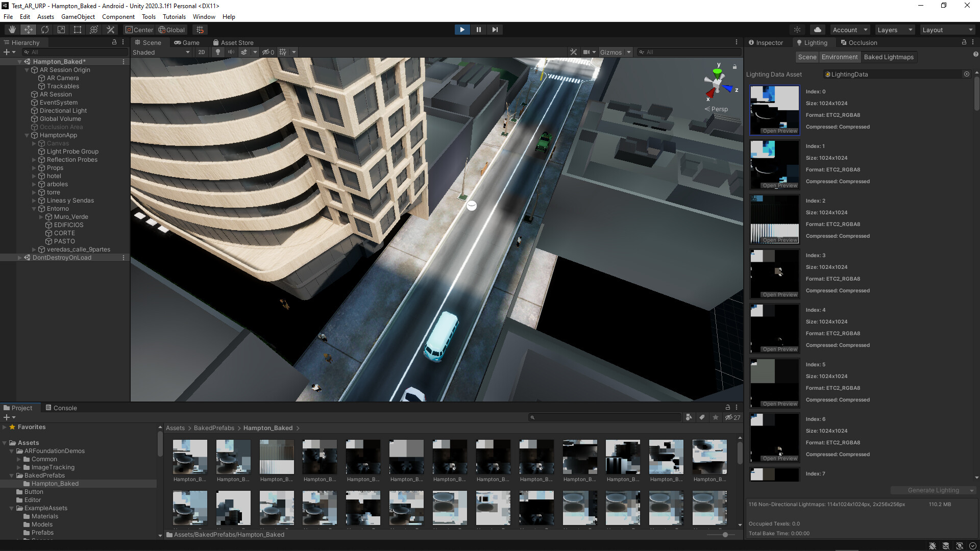
Task: Open the Shaded draw mode dropdown
Action: click(161, 52)
